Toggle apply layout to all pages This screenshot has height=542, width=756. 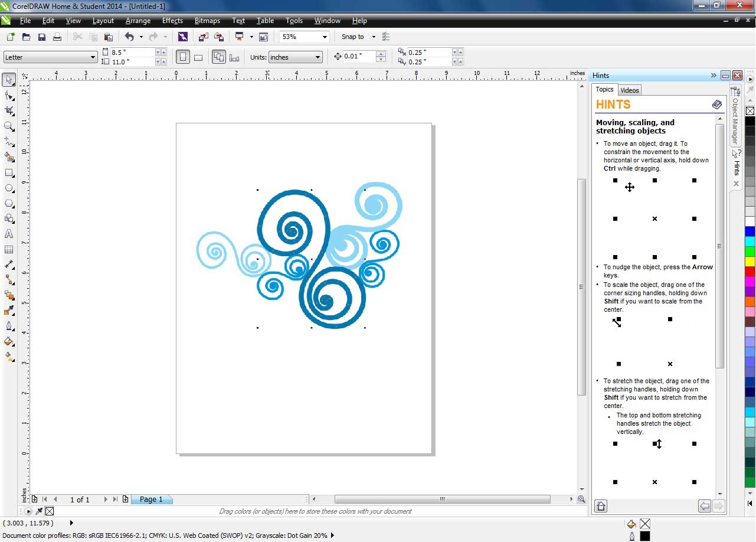point(219,57)
